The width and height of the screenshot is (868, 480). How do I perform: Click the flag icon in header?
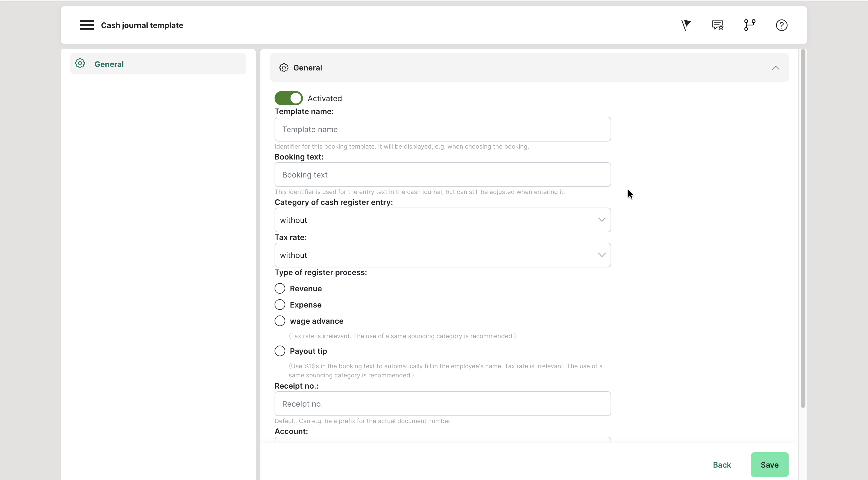(686, 25)
